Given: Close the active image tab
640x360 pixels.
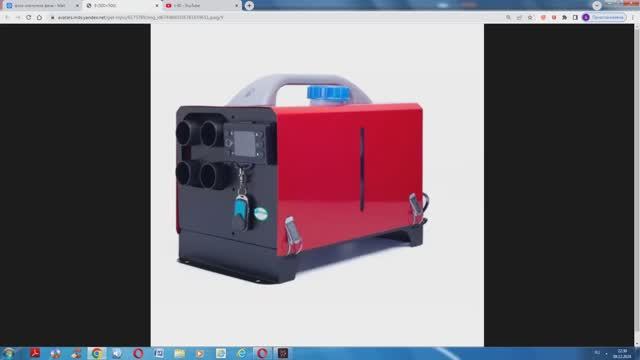Looking at the screenshot, I should (x=157, y=6).
